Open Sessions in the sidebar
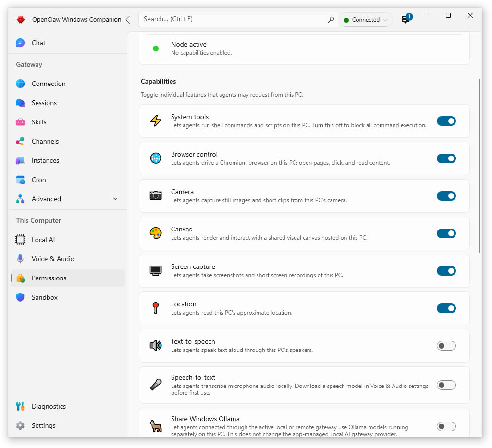The width and height of the screenshot is (492, 448). tap(68, 103)
